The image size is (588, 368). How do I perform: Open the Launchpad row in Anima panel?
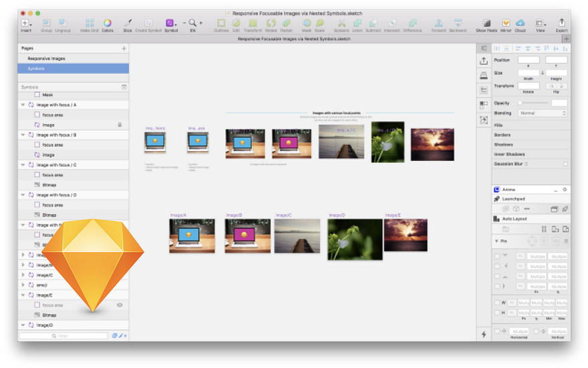tap(531, 199)
